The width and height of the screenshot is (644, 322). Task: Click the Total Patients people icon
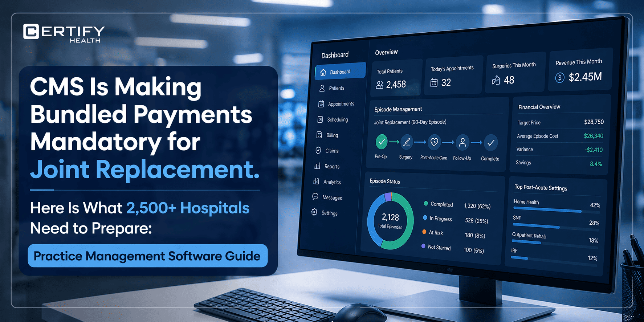tap(379, 85)
